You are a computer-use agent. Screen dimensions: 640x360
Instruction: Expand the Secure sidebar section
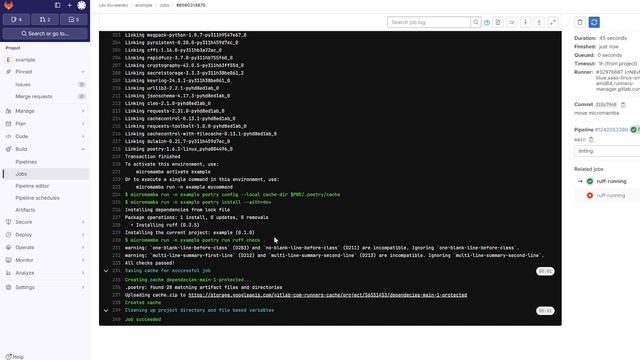[45, 222]
